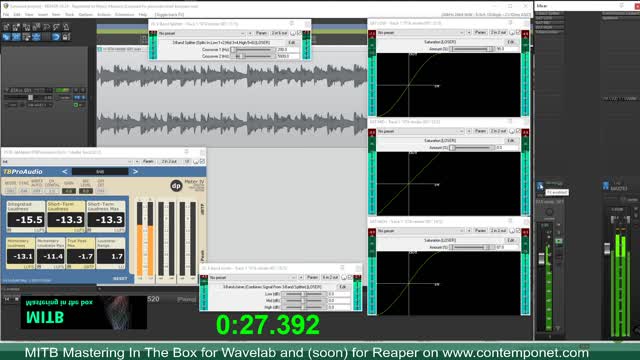Open the Edit menu
The image size is (640, 360).
(x=17, y=15)
